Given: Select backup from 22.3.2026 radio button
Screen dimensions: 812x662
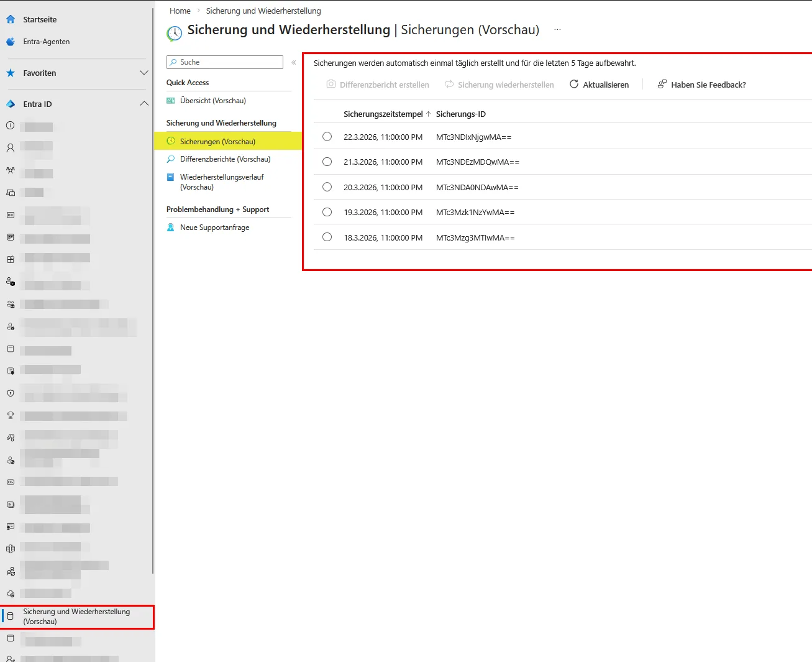Looking at the screenshot, I should [x=327, y=137].
